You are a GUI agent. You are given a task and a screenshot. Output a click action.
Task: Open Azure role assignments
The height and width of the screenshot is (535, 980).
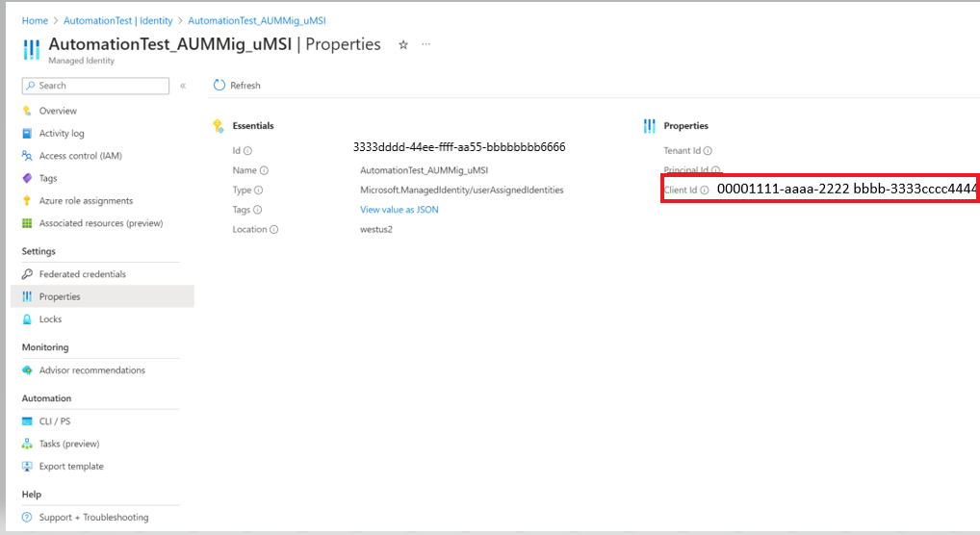tap(87, 200)
